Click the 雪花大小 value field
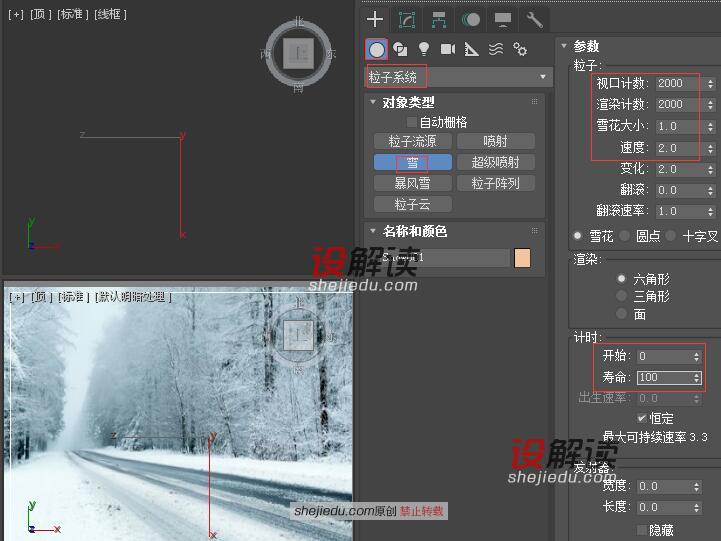Screen dimensions: 721x541 [x=679, y=126]
